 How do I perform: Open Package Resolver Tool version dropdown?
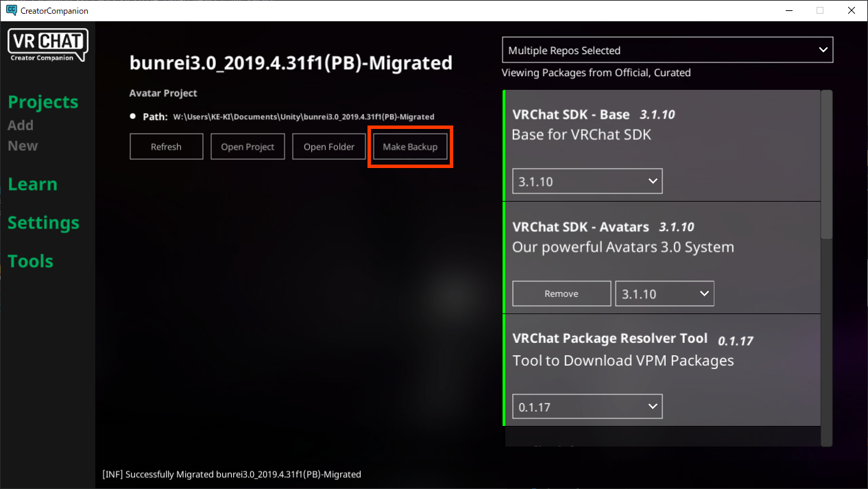[587, 407]
